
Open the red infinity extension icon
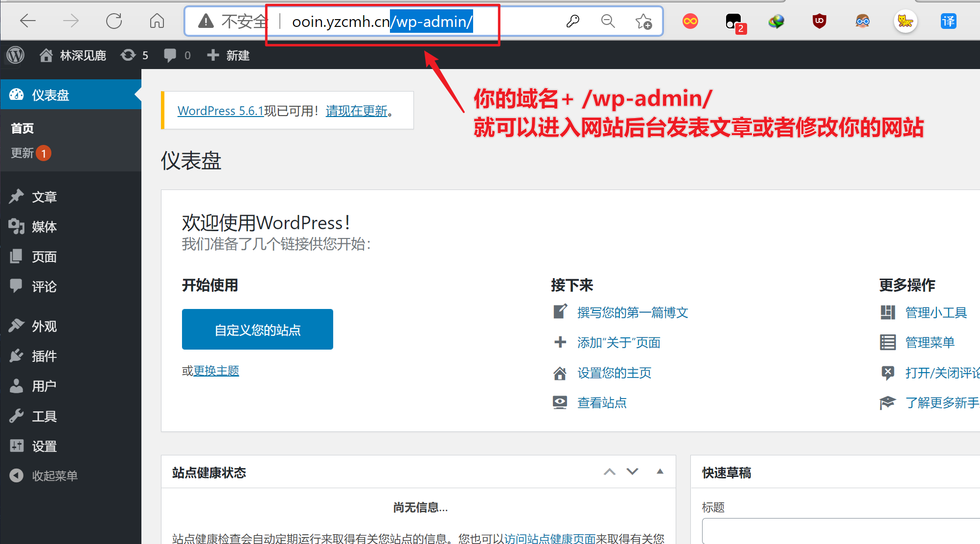pyautogui.click(x=690, y=21)
